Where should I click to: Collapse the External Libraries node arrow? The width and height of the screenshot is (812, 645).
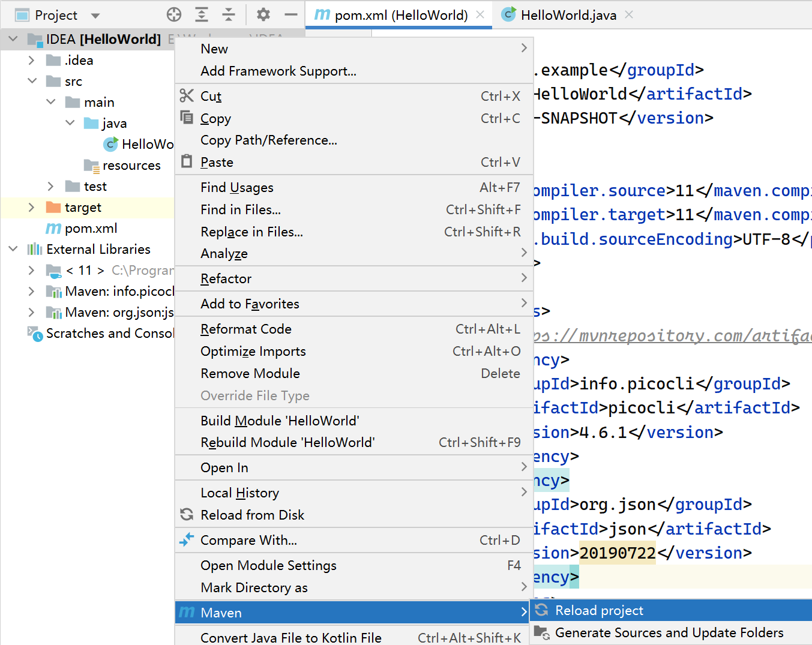click(x=13, y=249)
